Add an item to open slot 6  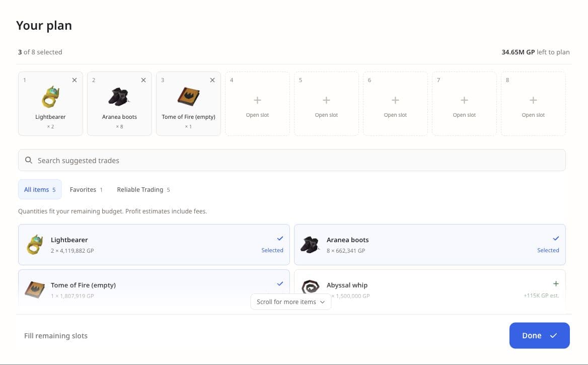[x=395, y=104]
